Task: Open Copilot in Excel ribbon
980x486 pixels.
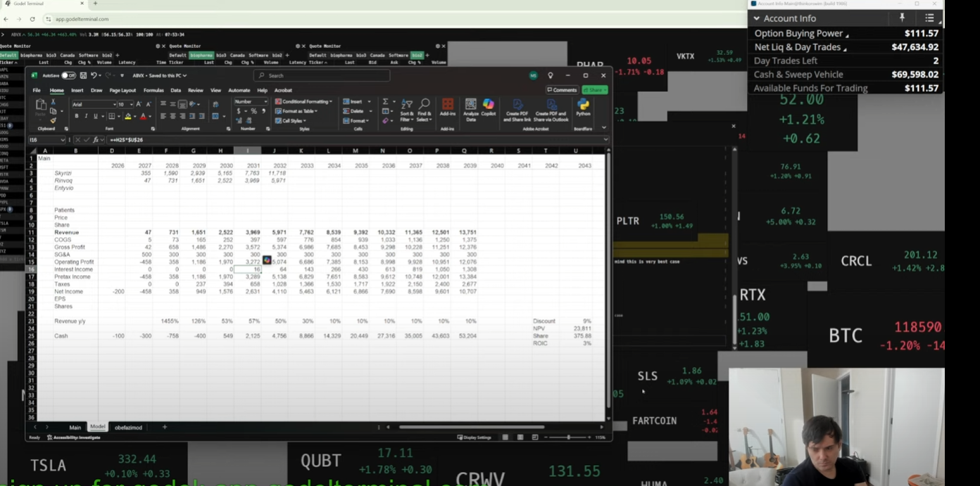Action: 489,108
